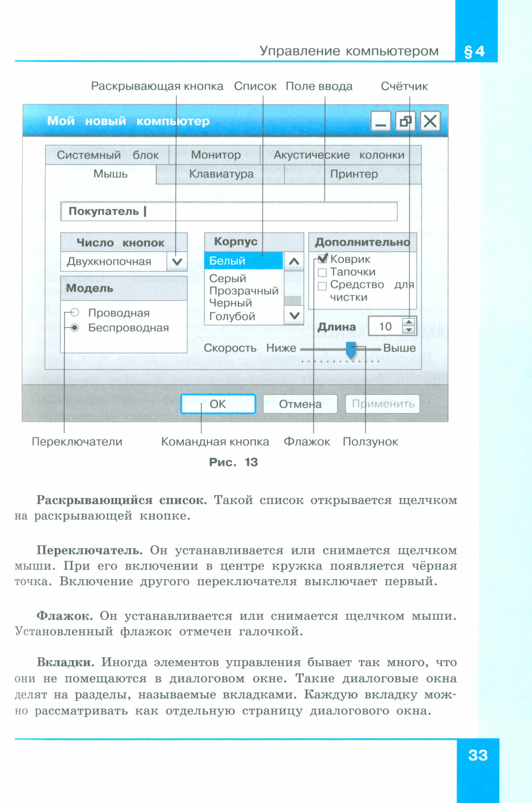Select the Проводная radio button
Viewport: 532px width, 803px height.
pyautogui.click(x=75, y=312)
